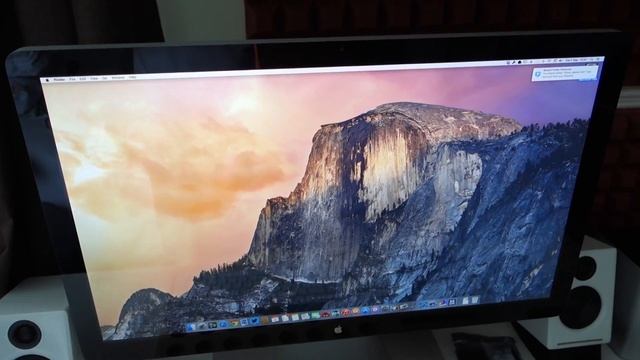Open Twitter bird icon in dock
Screen dimensions: 640x360
coord(254,320)
